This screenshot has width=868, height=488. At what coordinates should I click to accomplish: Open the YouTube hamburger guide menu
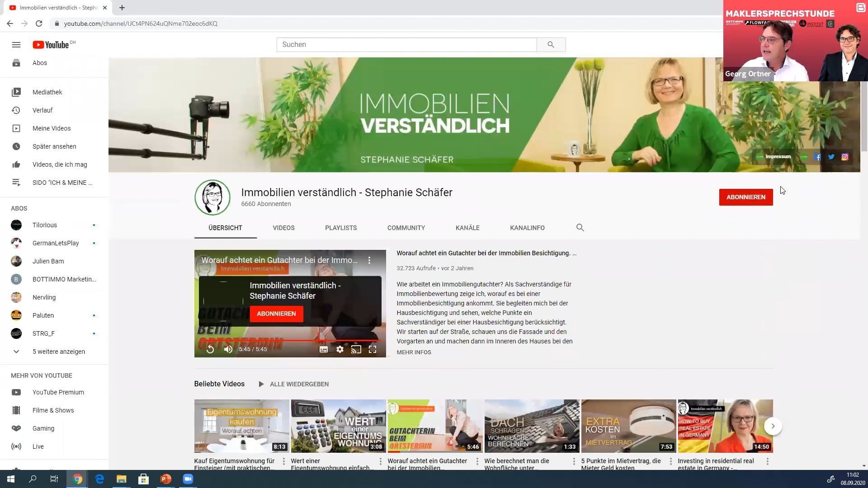click(x=16, y=45)
